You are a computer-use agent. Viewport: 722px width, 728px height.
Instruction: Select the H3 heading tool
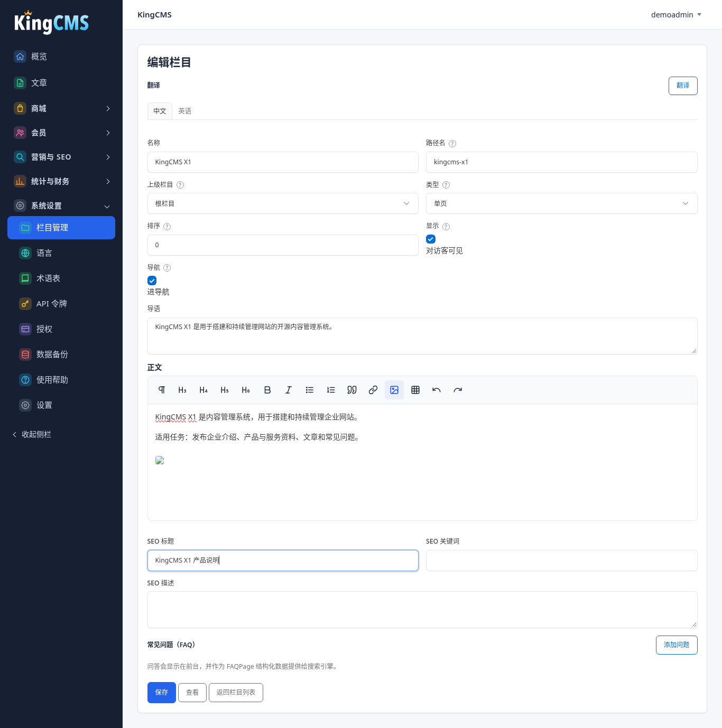click(182, 390)
